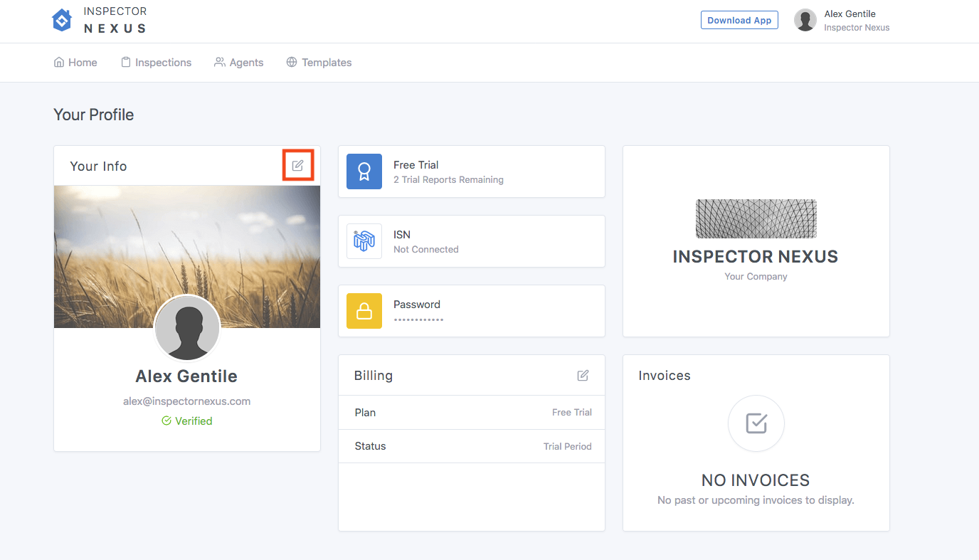This screenshot has width=979, height=560.
Task: Switch to the Agents tab
Action: pyautogui.click(x=239, y=63)
